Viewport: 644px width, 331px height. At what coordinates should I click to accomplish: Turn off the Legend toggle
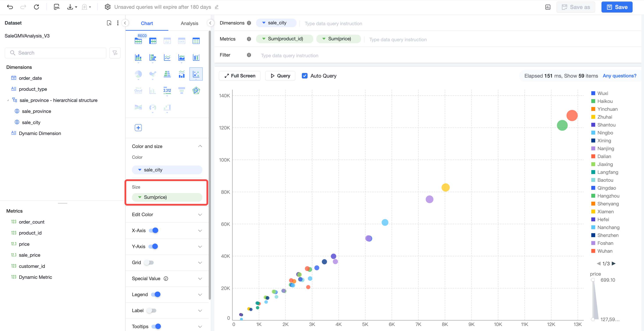[156, 294]
